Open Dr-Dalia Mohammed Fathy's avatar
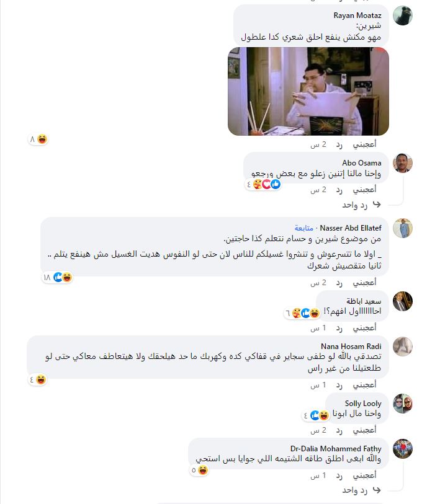 point(402,449)
